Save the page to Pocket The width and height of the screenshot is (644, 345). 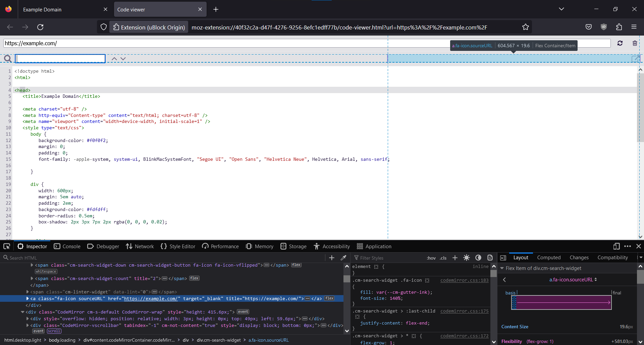[x=588, y=27]
